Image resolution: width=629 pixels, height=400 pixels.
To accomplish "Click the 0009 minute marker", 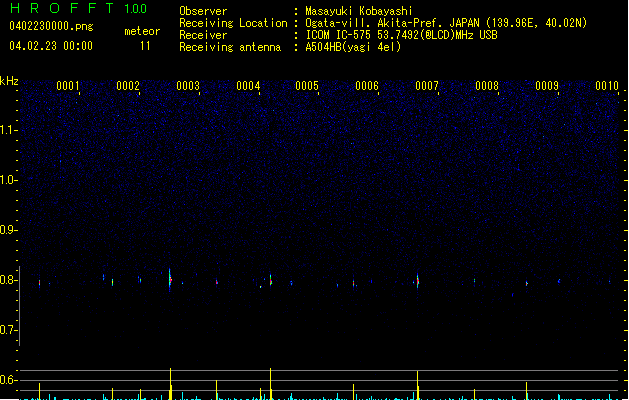I will tap(547, 86).
